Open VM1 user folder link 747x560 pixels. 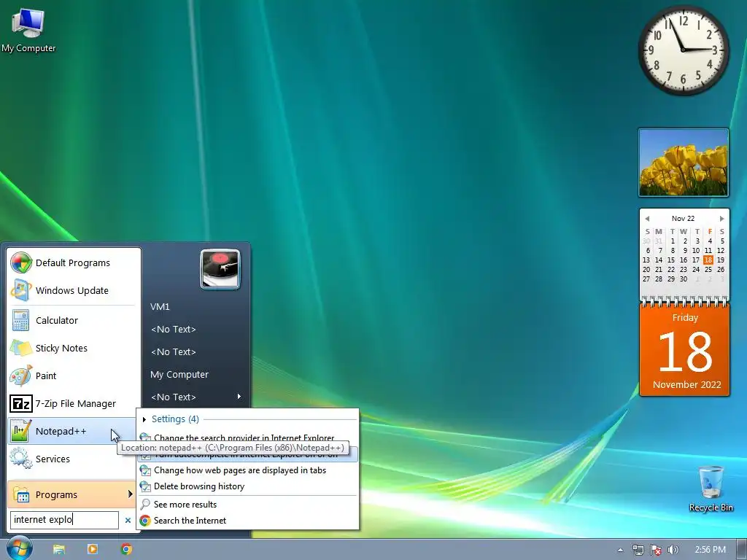pos(160,307)
